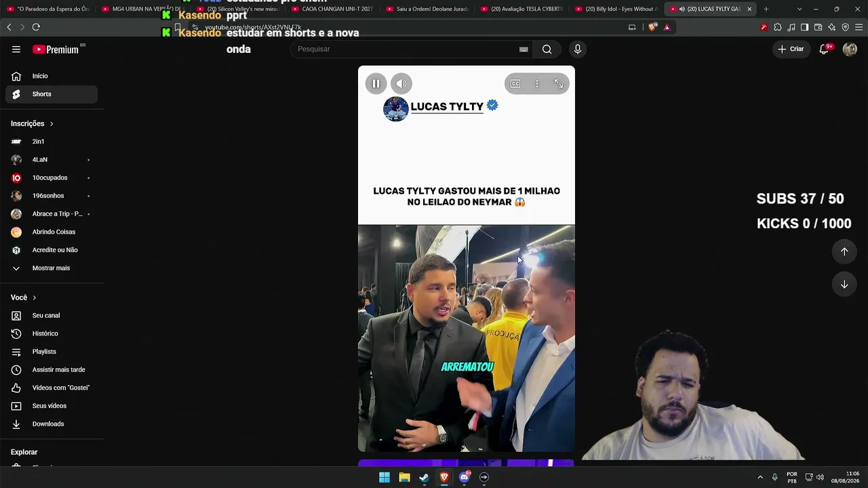Show hidden system tray icons
868x488 pixels.
(760, 477)
